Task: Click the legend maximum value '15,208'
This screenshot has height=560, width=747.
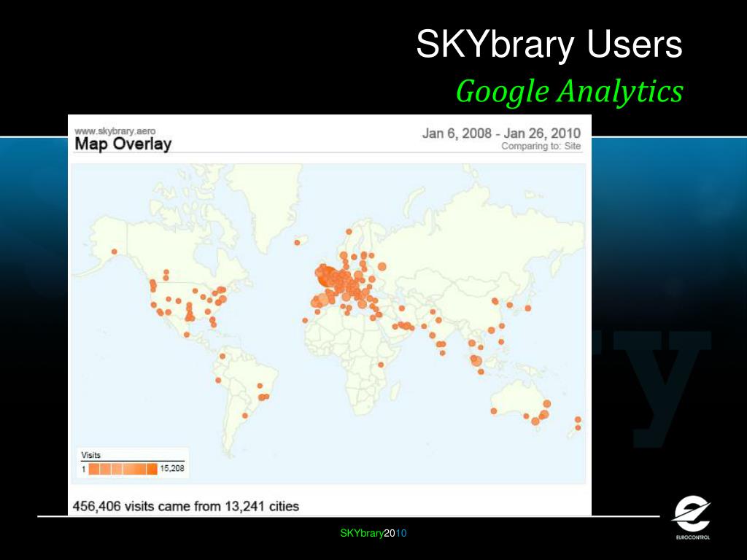Action: click(172, 469)
